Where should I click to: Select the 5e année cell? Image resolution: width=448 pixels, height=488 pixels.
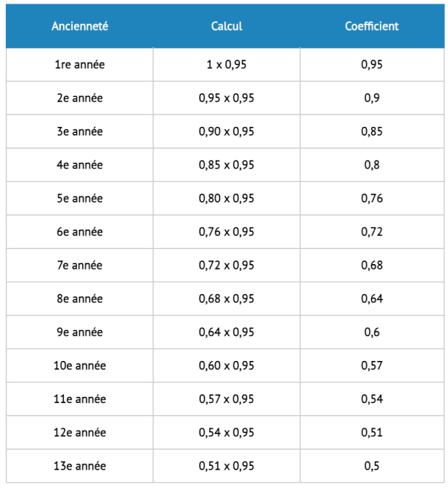[80, 198]
